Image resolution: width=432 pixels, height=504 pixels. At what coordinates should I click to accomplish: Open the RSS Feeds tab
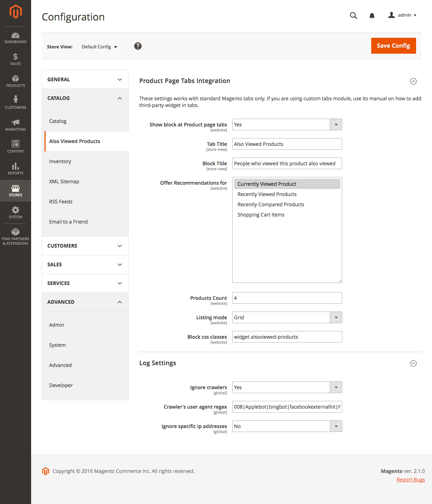click(85, 202)
